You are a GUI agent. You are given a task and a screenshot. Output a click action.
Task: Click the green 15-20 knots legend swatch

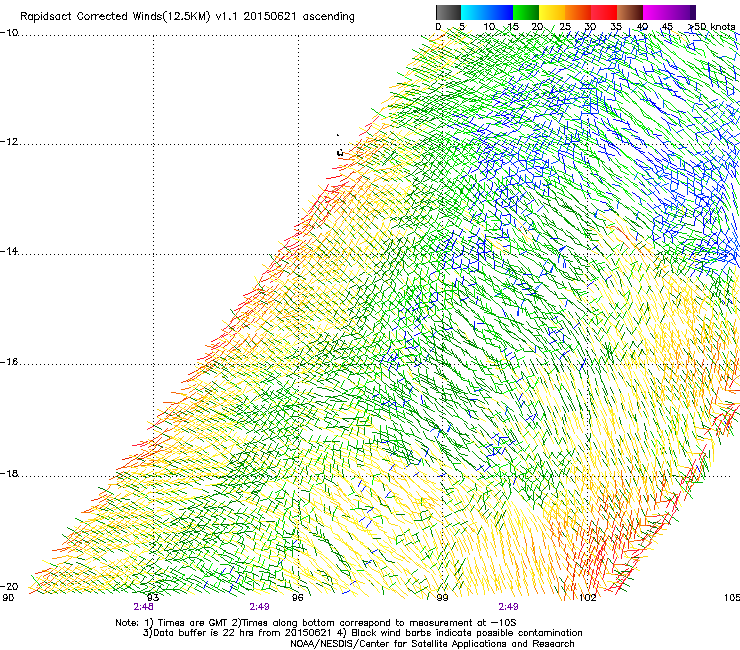tap(526, 12)
